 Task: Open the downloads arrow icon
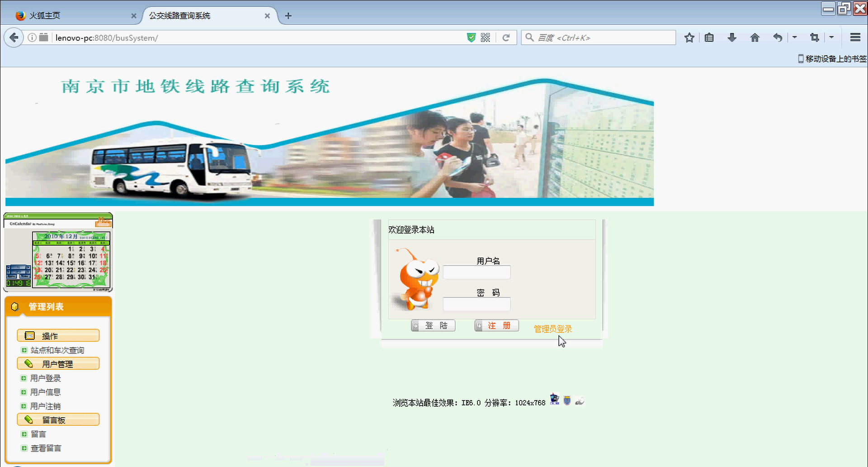pyautogui.click(x=732, y=38)
